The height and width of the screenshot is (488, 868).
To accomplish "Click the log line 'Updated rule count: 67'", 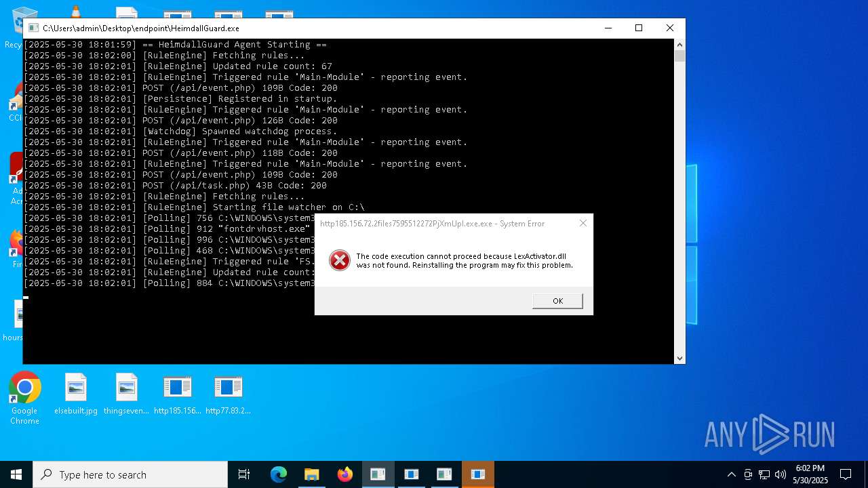I will (178, 66).
